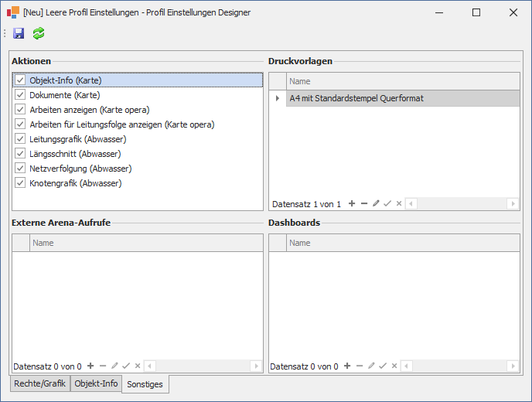
Task: Remove the record in Druckvorlagen navigator
Action: 364,204
